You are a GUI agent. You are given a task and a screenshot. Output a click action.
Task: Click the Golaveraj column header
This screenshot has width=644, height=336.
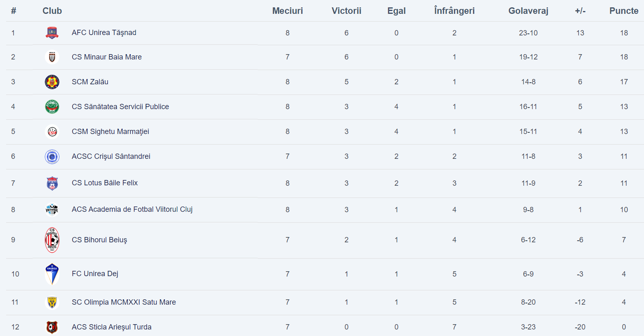tap(528, 11)
